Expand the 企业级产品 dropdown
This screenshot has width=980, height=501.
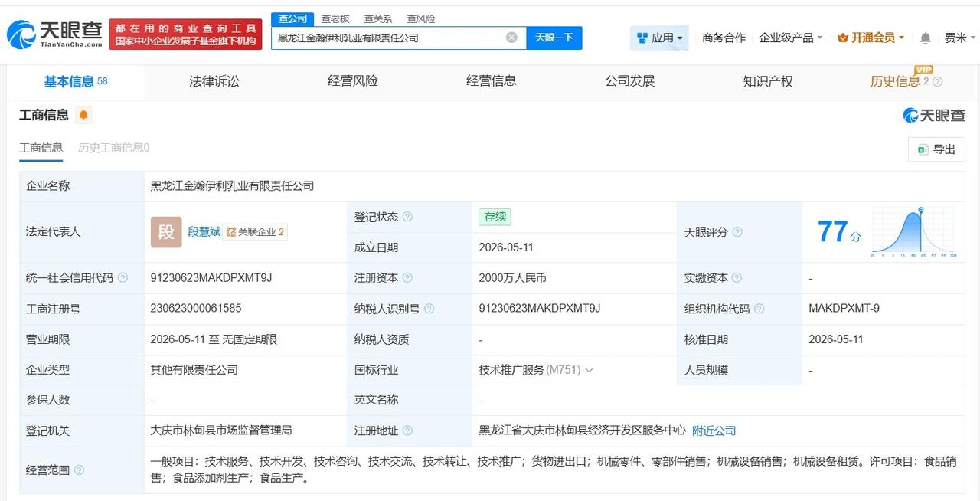pyautogui.click(x=791, y=38)
